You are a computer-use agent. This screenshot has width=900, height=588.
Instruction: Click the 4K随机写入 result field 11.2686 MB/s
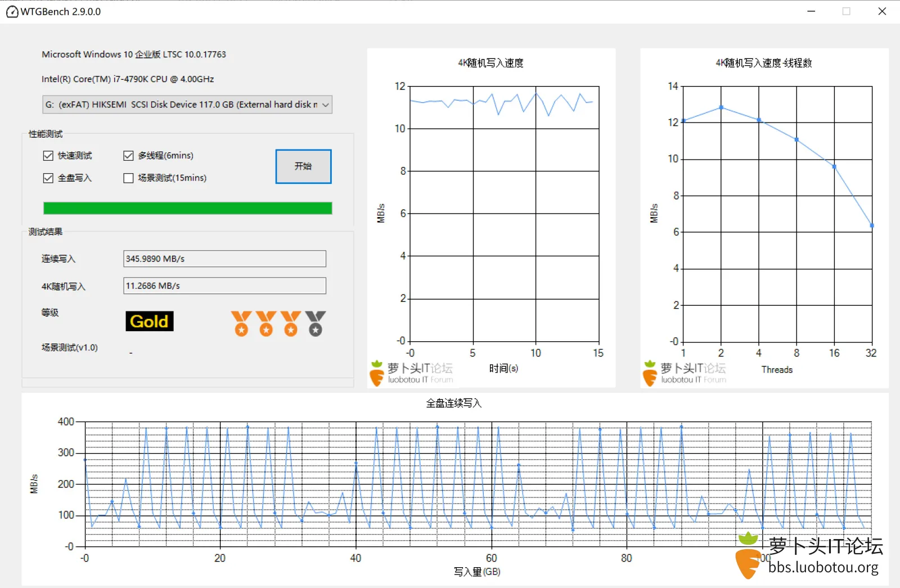click(x=224, y=286)
